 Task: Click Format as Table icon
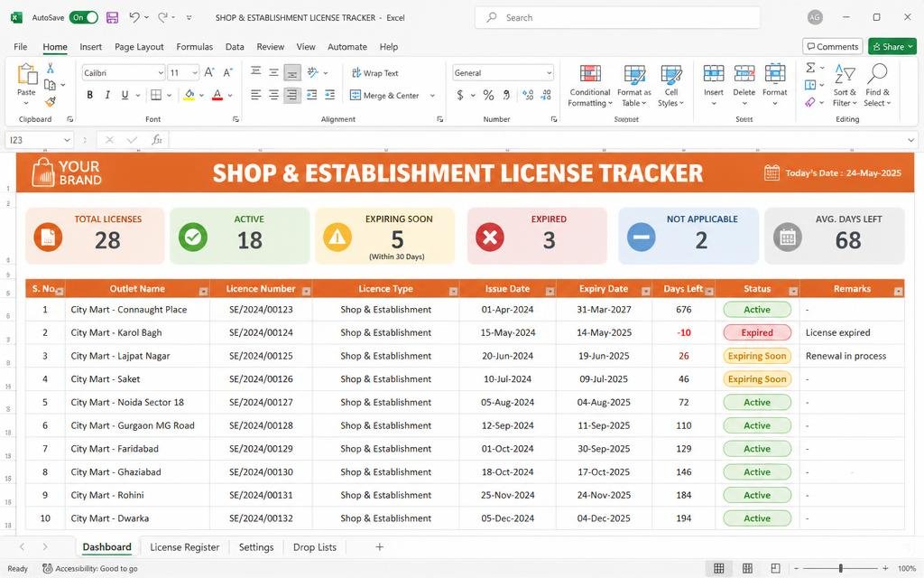(634, 86)
